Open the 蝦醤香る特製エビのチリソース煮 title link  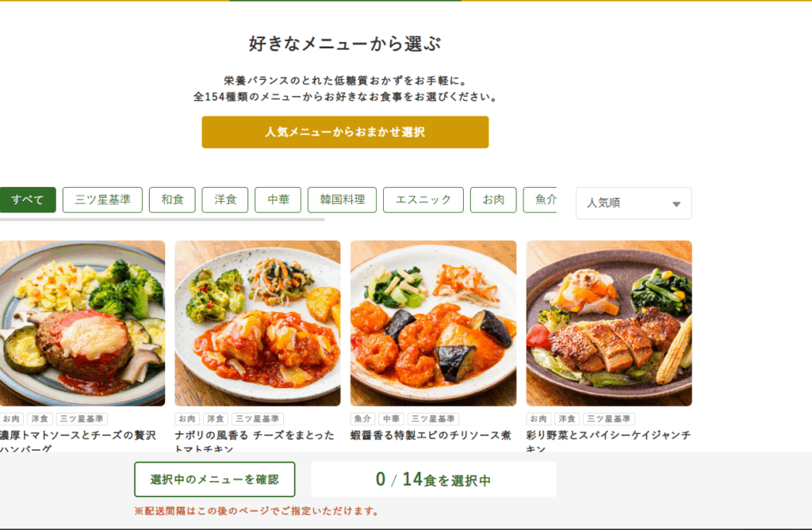(x=431, y=435)
